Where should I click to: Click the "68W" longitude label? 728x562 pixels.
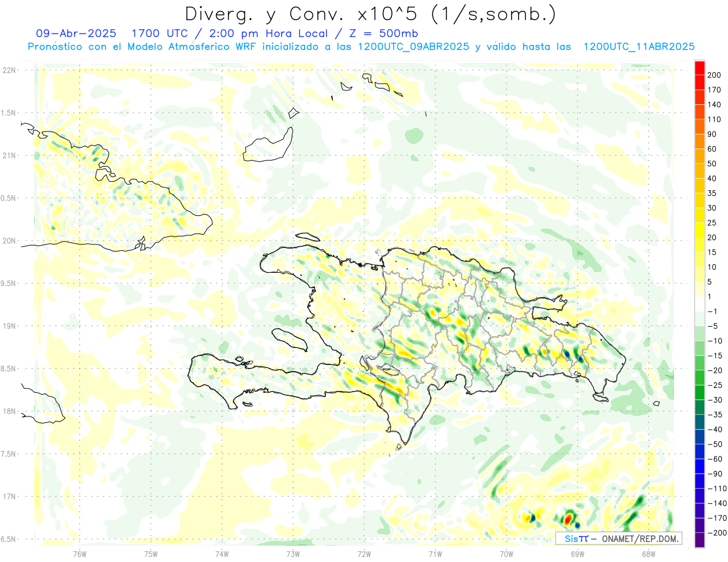click(648, 554)
